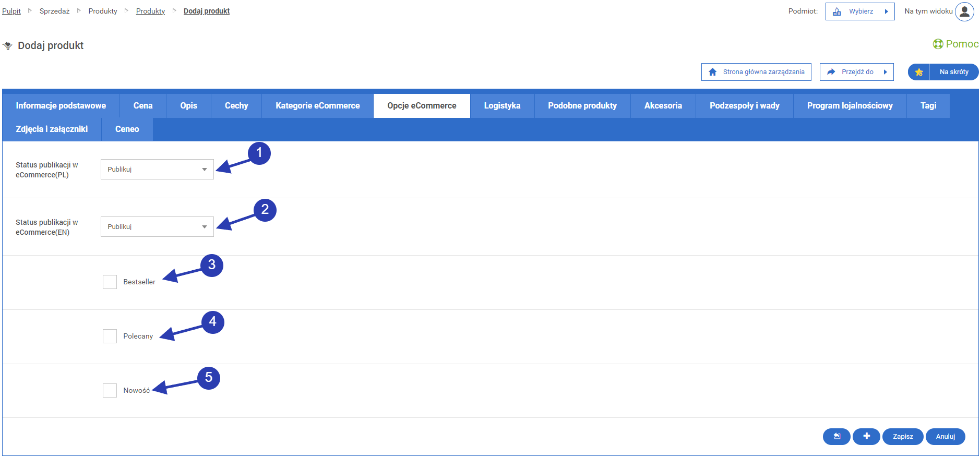
Task: Open the Przejdź do dropdown menu
Action: (856, 72)
